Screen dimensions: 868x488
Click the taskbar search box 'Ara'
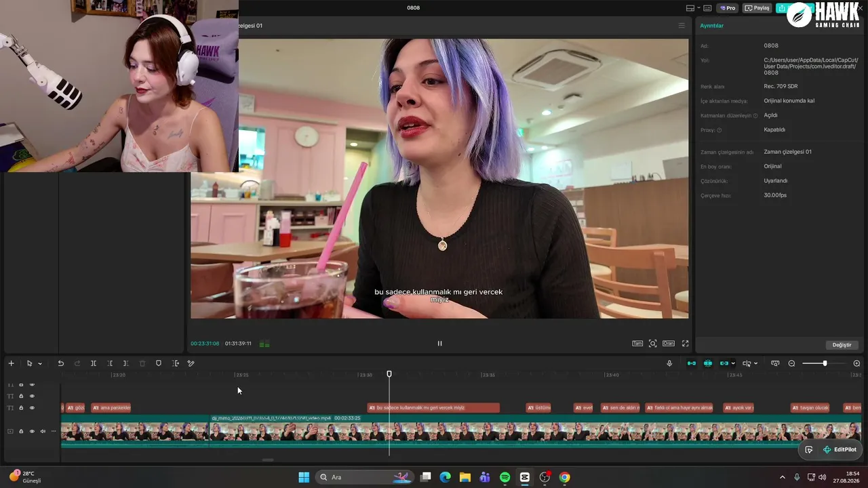click(365, 477)
